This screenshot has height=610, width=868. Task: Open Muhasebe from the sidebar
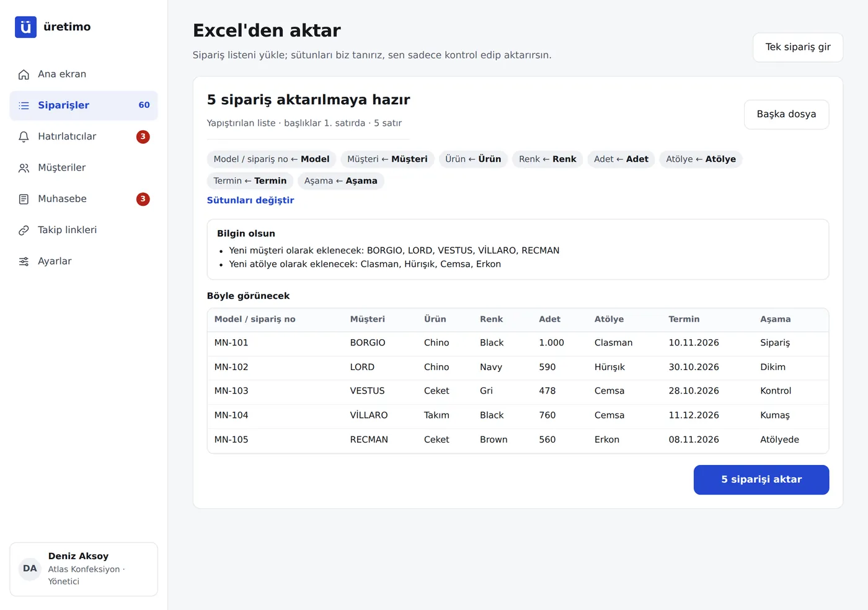click(x=84, y=199)
